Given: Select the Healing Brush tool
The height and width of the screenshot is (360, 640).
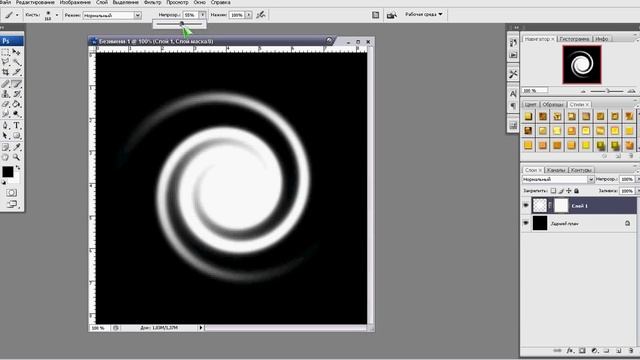Looking at the screenshot, I should 6,84.
